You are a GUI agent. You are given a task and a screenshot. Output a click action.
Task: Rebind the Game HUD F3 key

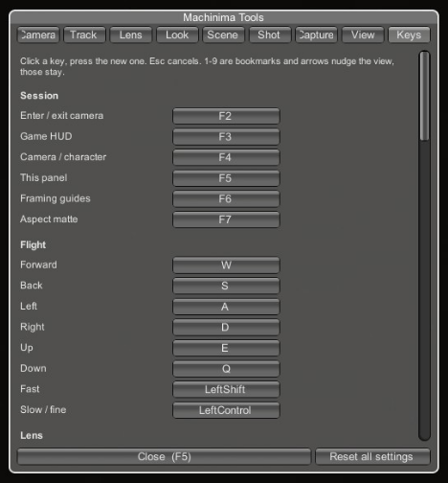(226, 137)
